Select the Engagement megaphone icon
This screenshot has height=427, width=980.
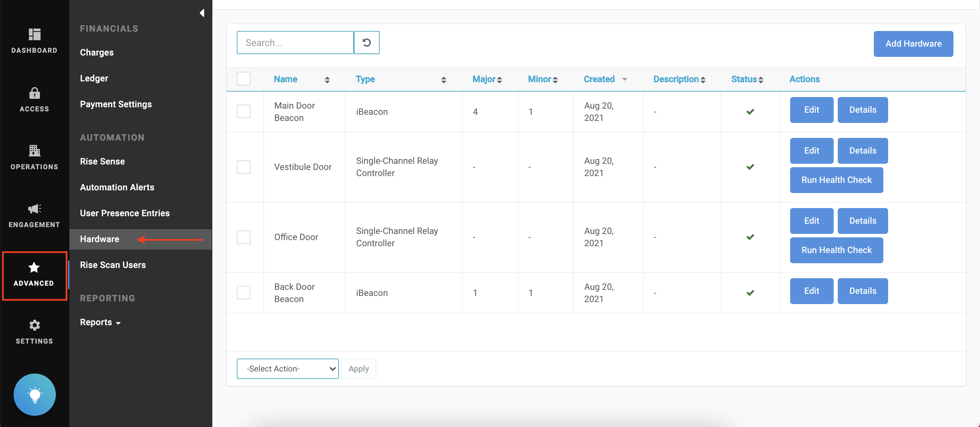pyautogui.click(x=34, y=209)
